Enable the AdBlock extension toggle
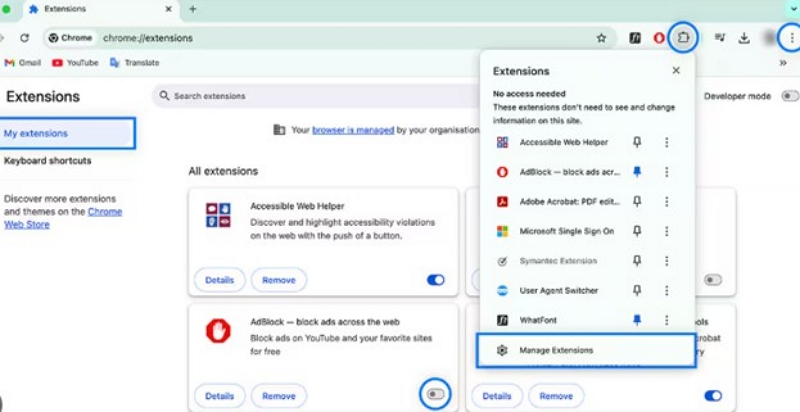Image resolution: width=800 pixels, height=412 pixels. 436,394
